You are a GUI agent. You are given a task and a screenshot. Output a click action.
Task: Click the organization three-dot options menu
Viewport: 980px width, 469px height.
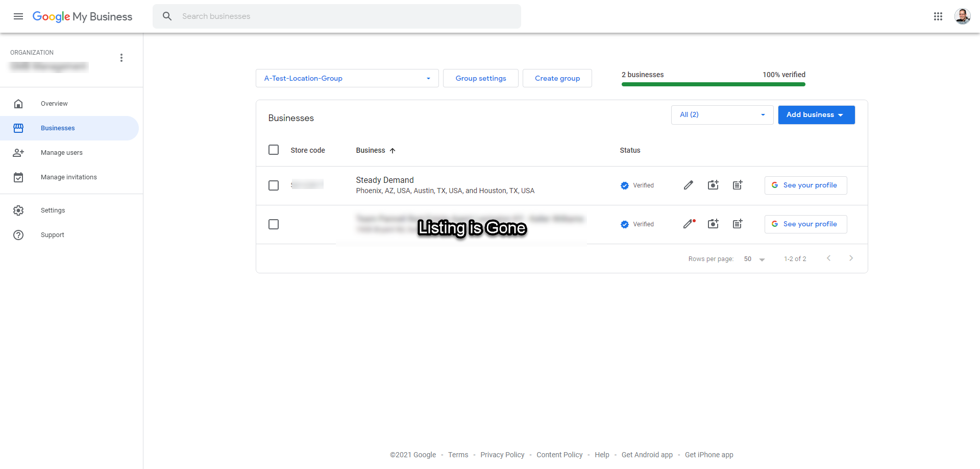coord(121,58)
